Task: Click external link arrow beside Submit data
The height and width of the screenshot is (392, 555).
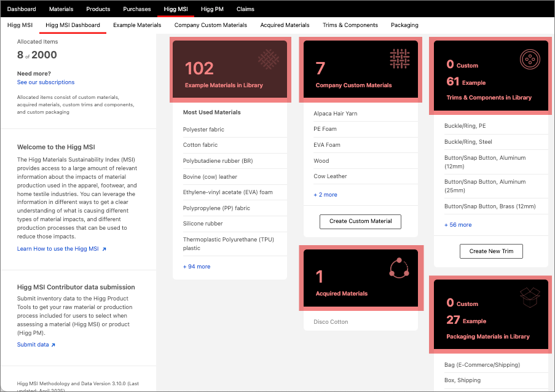Action: click(x=53, y=345)
